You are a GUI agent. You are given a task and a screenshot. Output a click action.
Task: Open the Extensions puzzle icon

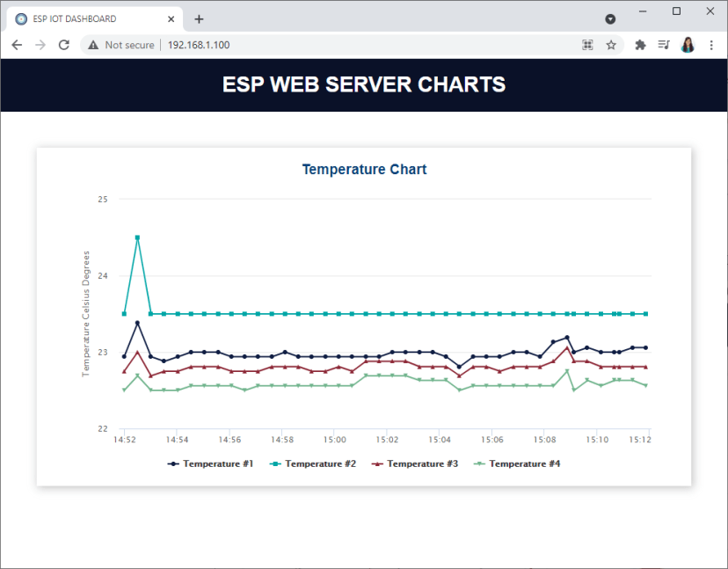[x=639, y=44]
